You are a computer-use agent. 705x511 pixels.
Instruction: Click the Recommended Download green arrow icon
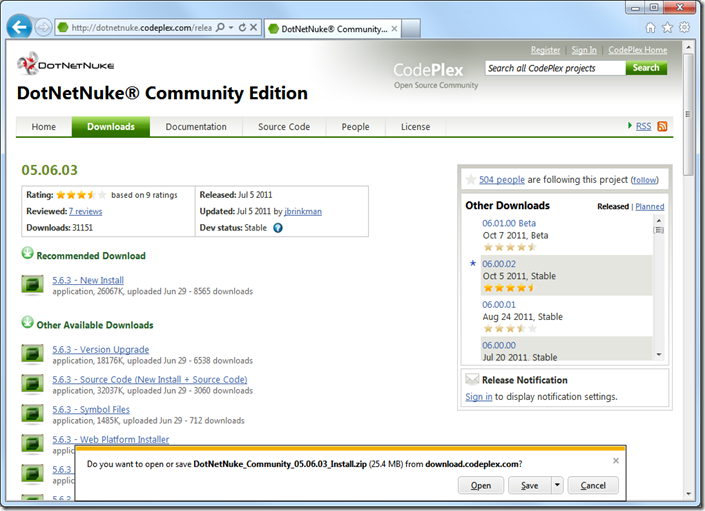[x=27, y=253]
